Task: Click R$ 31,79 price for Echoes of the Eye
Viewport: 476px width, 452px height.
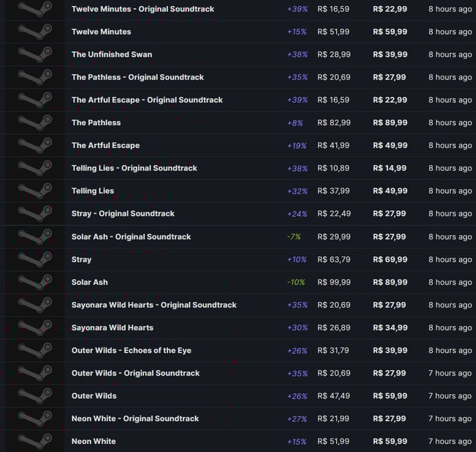Action: click(333, 351)
